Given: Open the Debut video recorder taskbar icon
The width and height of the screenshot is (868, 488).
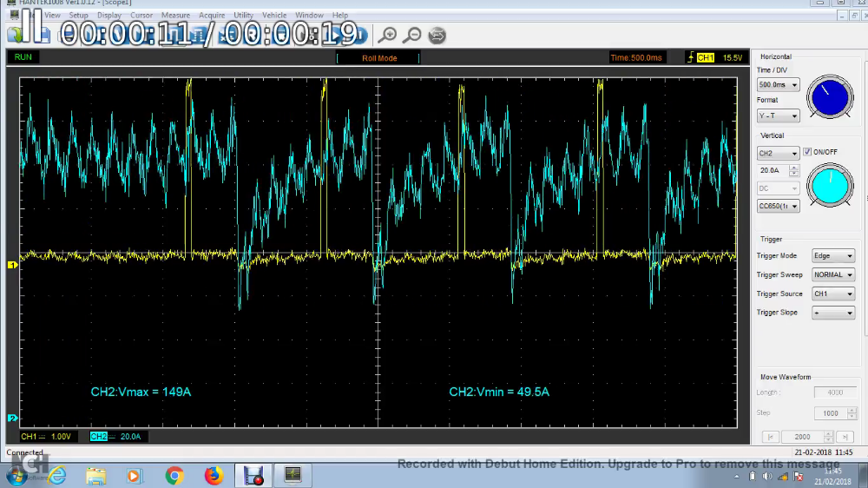Looking at the screenshot, I should 253,475.
